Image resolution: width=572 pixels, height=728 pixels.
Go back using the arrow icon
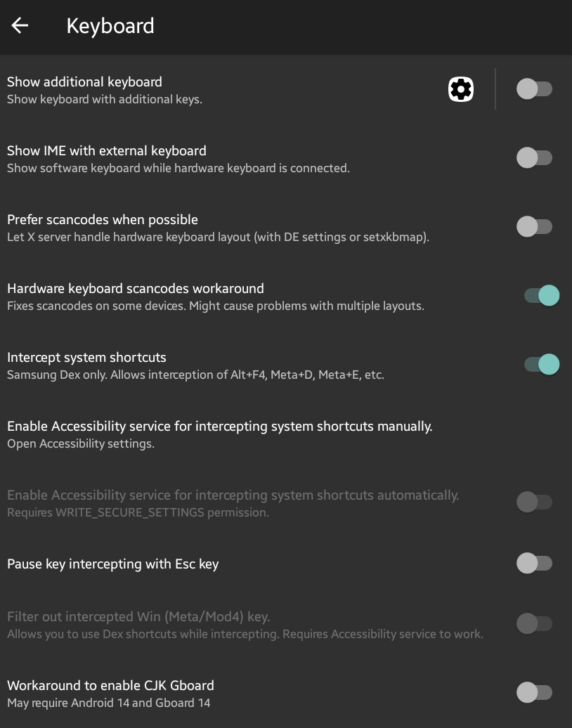20,25
